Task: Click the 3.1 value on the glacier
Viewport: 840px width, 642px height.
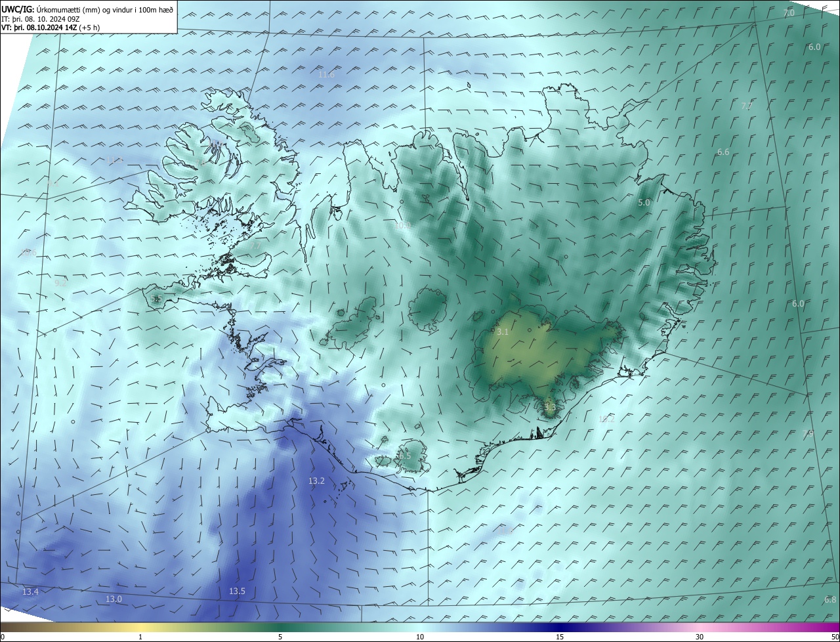Action: [503, 332]
